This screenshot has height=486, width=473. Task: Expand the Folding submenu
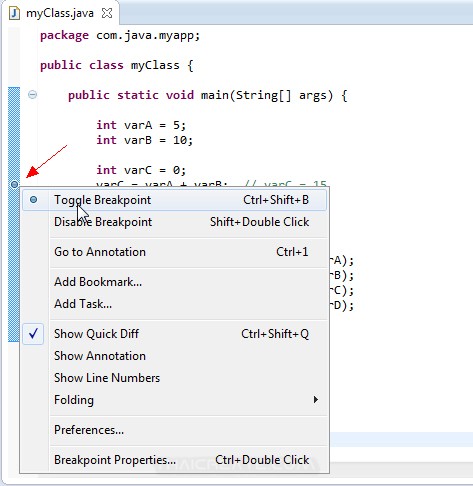[174, 400]
